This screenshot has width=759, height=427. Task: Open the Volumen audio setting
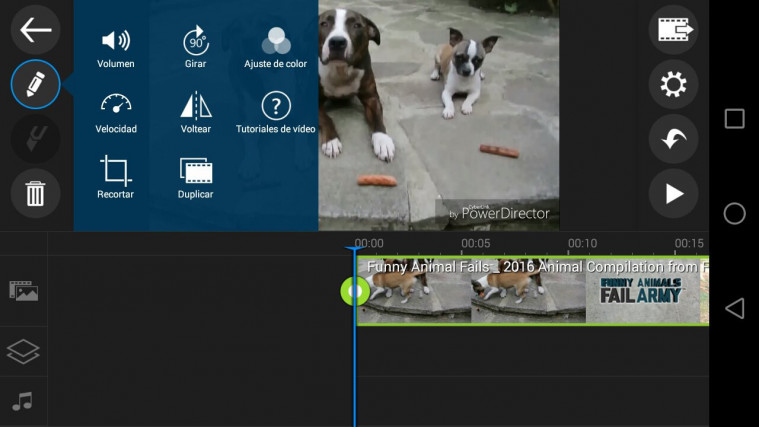coord(116,49)
